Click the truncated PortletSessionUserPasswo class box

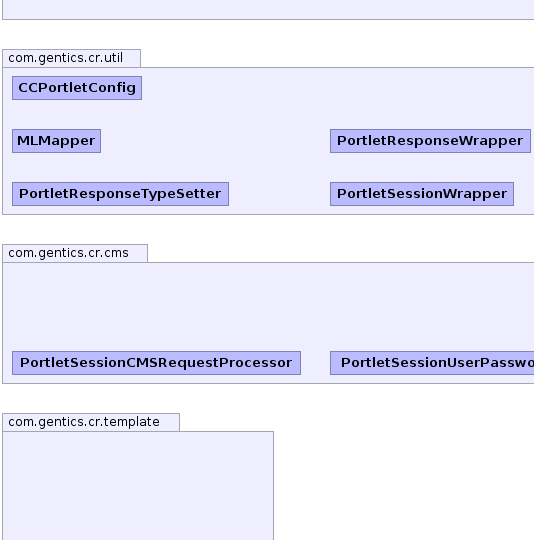[x=432, y=363]
